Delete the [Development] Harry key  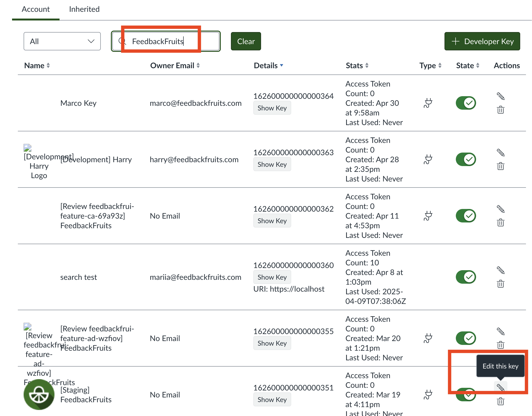coord(500,166)
